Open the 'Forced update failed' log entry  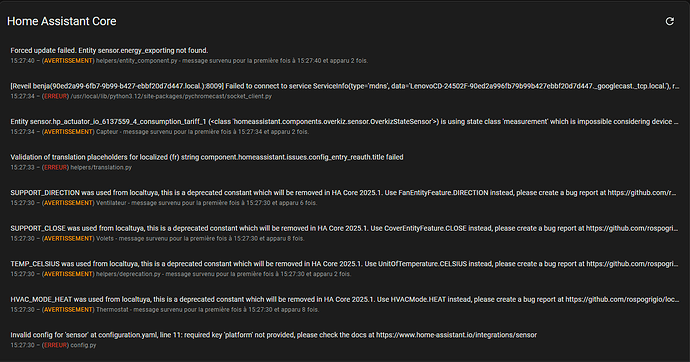coord(345,55)
